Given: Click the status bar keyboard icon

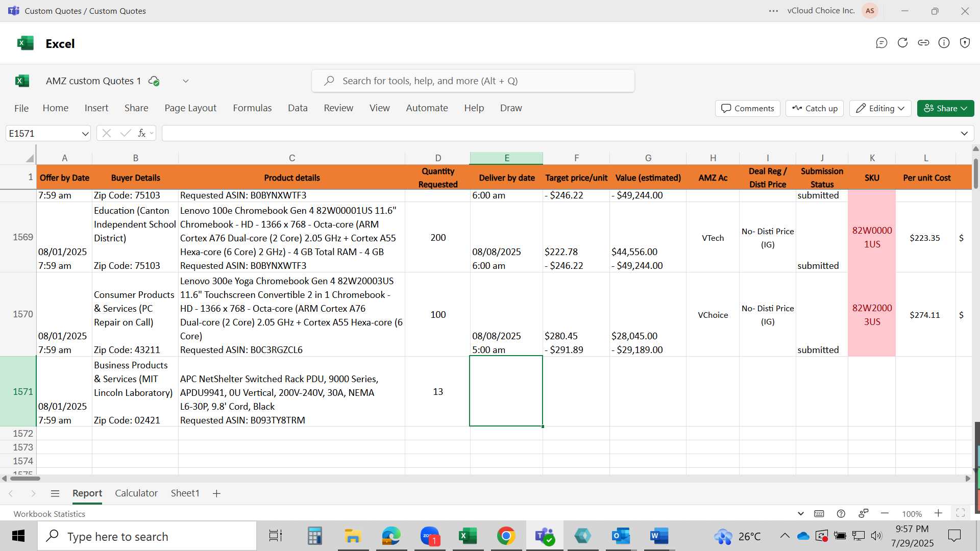Looking at the screenshot, I should pos(819,514).
